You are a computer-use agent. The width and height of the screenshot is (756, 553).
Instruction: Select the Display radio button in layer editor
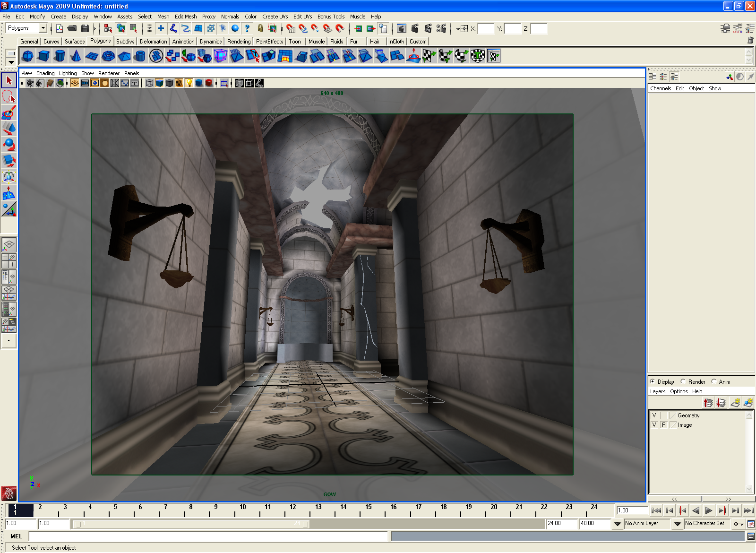pos(653,381)
